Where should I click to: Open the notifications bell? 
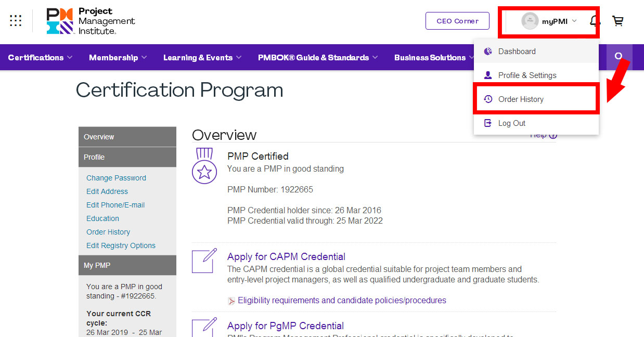tap(594, 21)
